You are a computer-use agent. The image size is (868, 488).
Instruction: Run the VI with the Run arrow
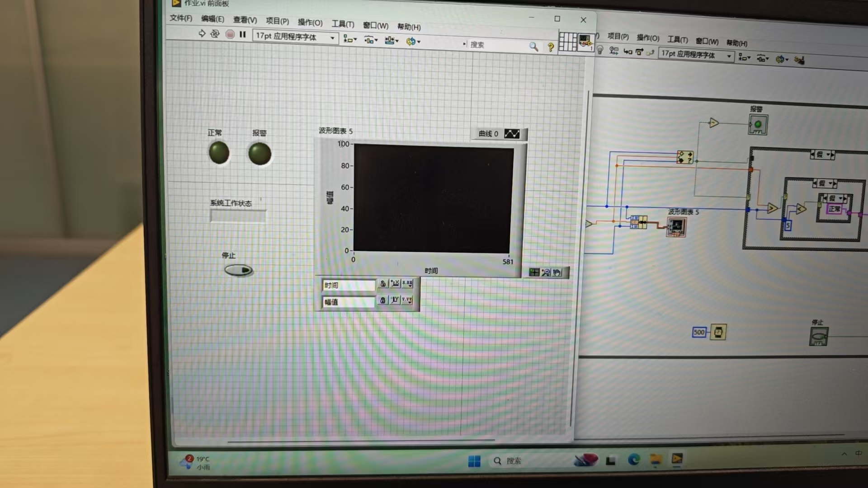(202, 33)
